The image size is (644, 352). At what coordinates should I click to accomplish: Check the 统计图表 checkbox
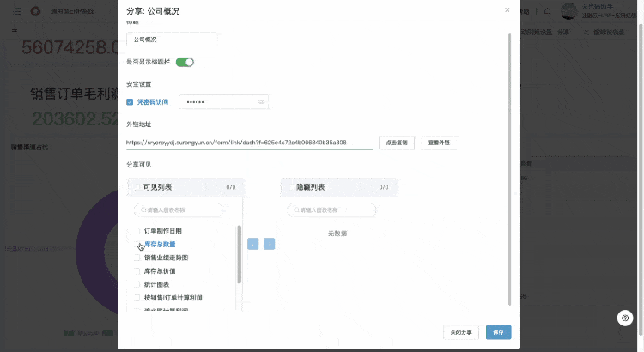137,284
